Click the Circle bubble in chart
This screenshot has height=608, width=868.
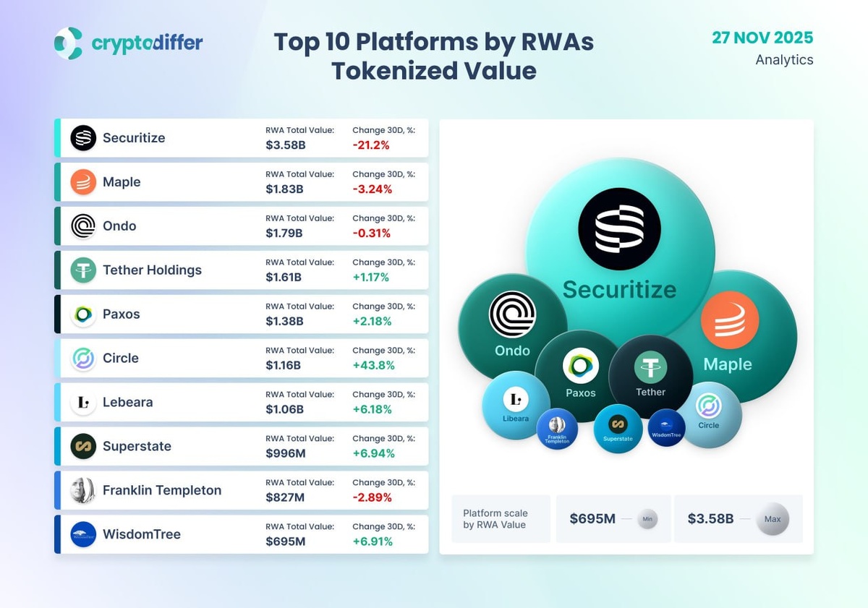coord(709,414)
